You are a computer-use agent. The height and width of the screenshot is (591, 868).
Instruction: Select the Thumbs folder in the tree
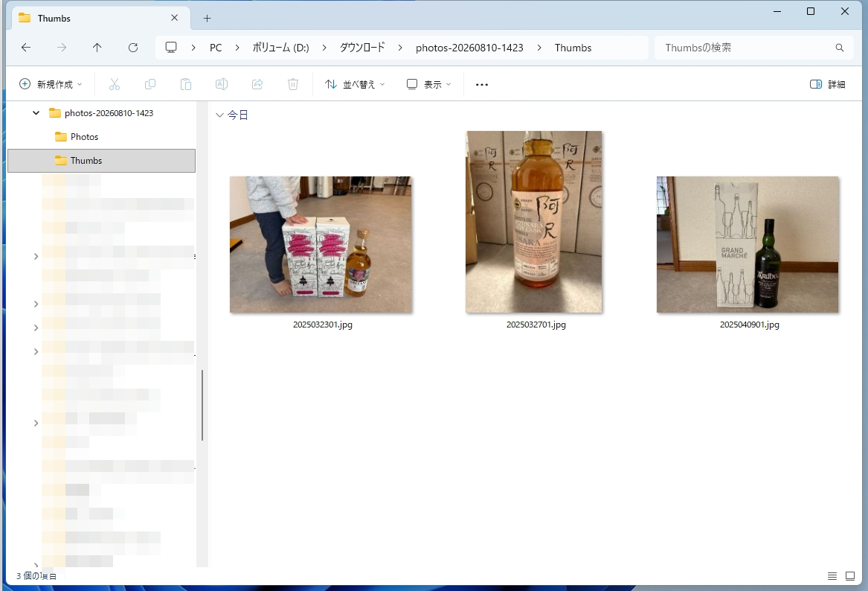click(x=101, y=161)
